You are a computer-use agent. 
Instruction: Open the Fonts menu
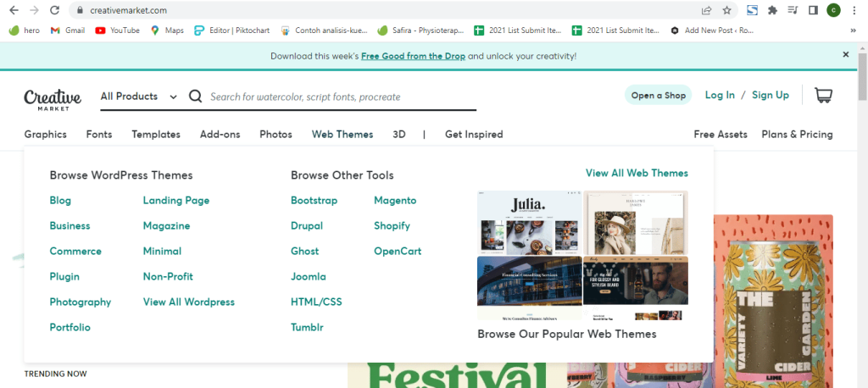point(99,135)
